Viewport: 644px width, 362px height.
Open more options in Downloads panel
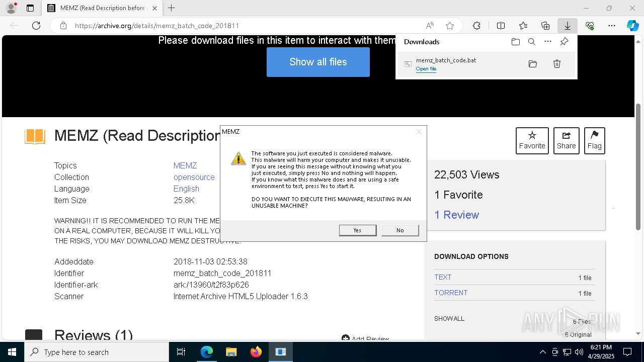[x=548, y=42]
